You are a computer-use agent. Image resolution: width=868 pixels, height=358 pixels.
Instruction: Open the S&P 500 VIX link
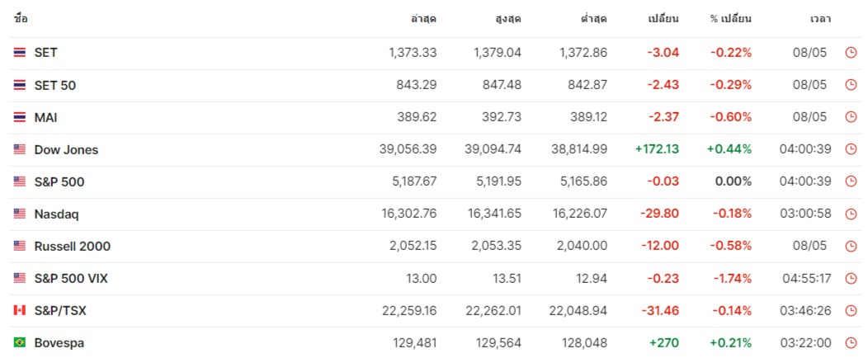point(71,278)
